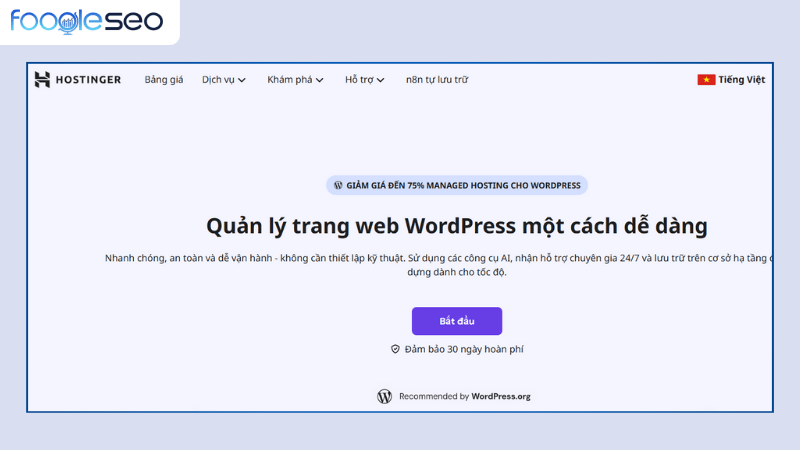Viewport: 800px width, 450px height.
Task: Click the Vietnam flag icon
Action: (x=706, y=80)
